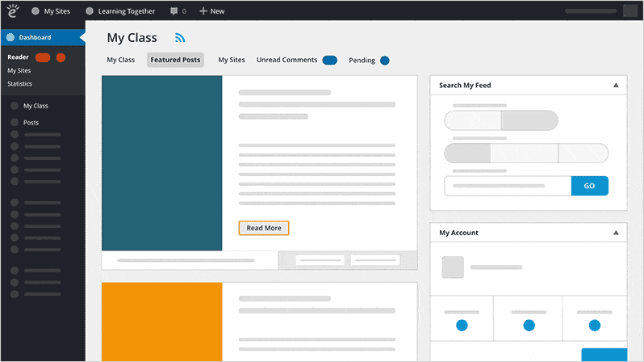
Task: Click the Posts sidebar icon
Action: click(x=15, y=122)
